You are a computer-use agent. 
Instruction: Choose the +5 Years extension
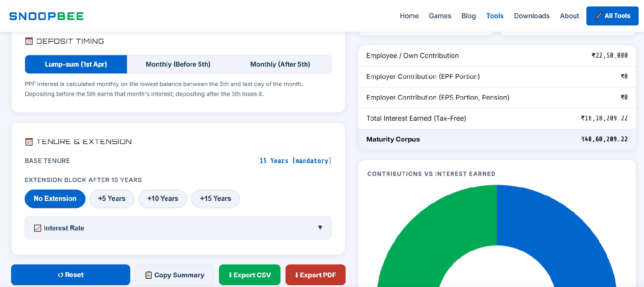(x=112, y=199)
